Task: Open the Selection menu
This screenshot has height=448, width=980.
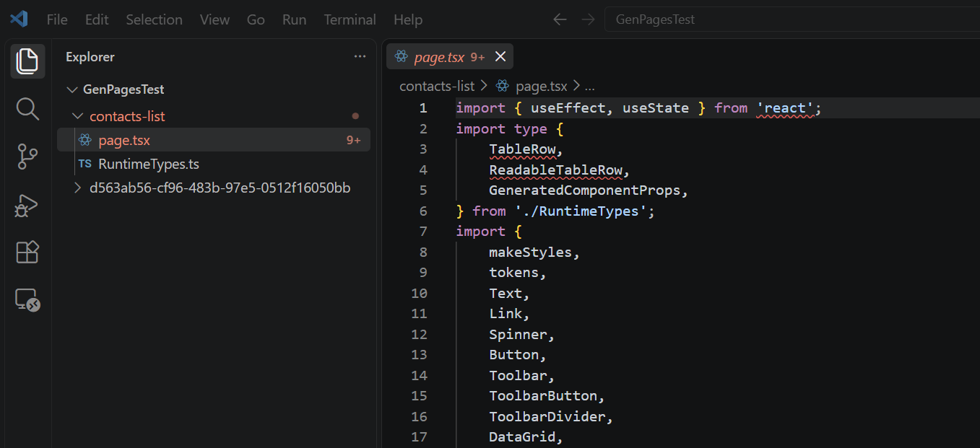Action: click(154, 19)
